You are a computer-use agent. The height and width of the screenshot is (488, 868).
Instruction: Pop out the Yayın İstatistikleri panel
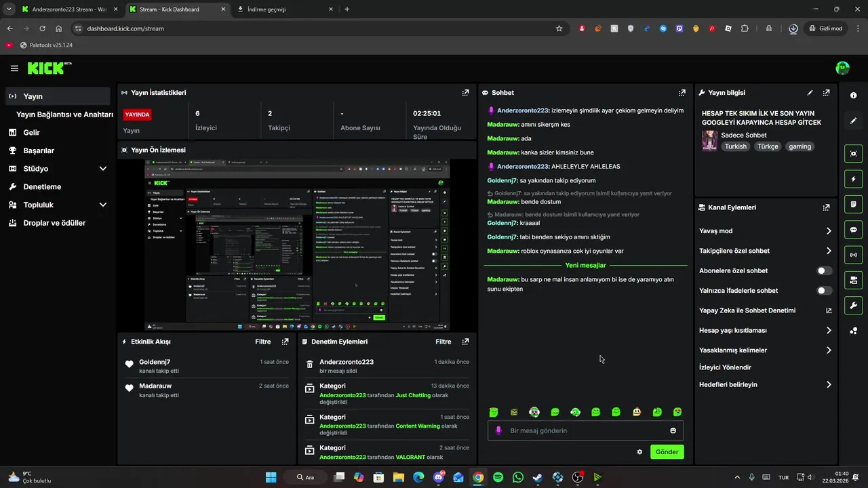(465, 93)
